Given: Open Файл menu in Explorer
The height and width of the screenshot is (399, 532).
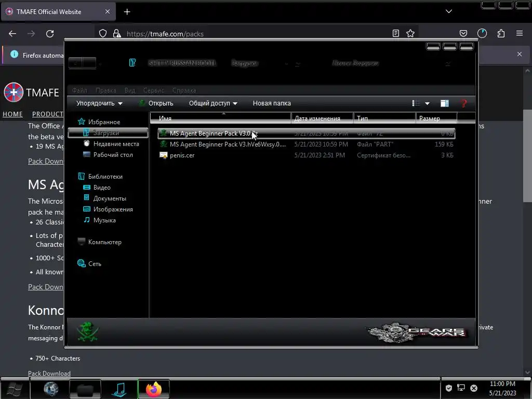Looking at the screenshot, I should [79, 90].
